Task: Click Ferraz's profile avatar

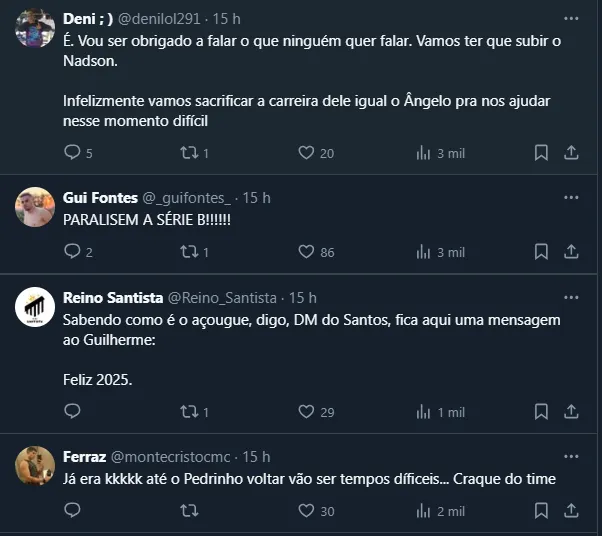Action: pyautogui.click(x=35, y=466)
